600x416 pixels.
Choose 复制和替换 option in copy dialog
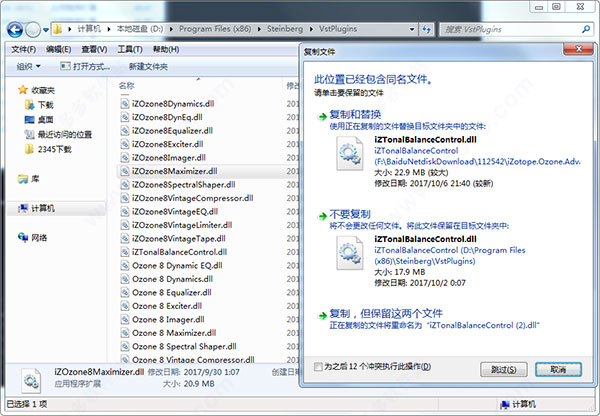tap(355, 114)
